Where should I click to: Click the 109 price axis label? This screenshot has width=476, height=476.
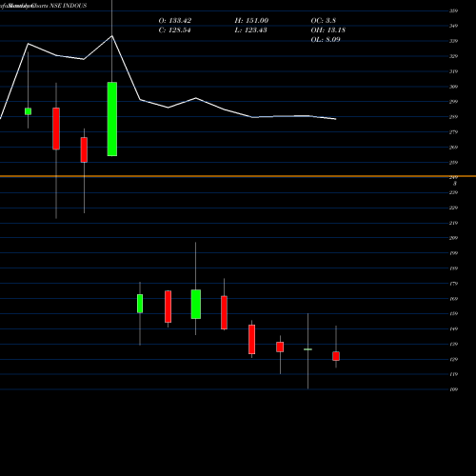click(x=453, y=389)
